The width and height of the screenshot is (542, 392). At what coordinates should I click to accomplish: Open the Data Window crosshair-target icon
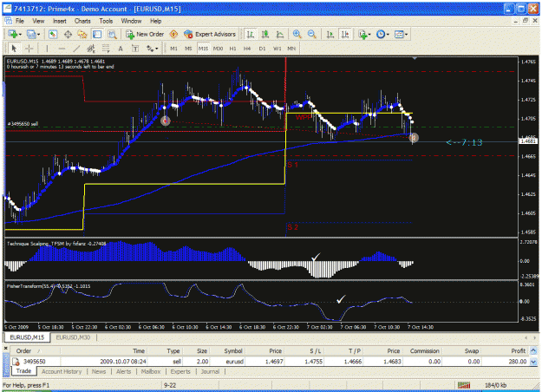pos(68,34)
